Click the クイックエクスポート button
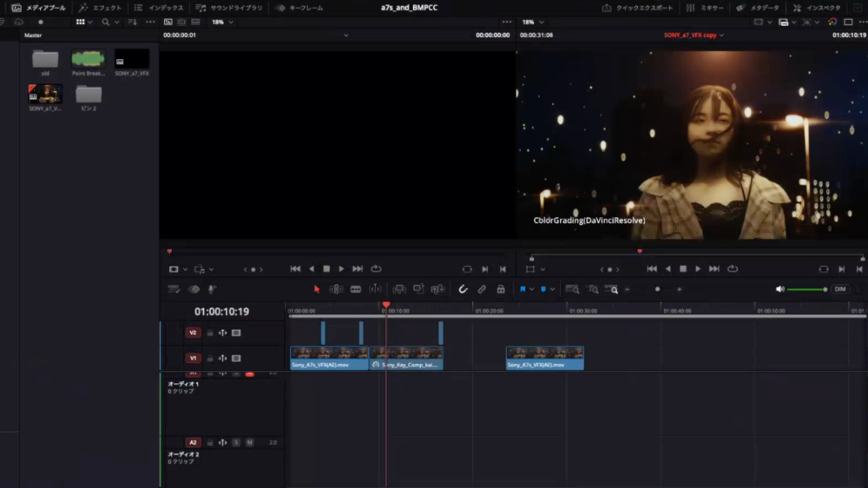The height and width of the screenshot is (488, 868). click(638, 8)
